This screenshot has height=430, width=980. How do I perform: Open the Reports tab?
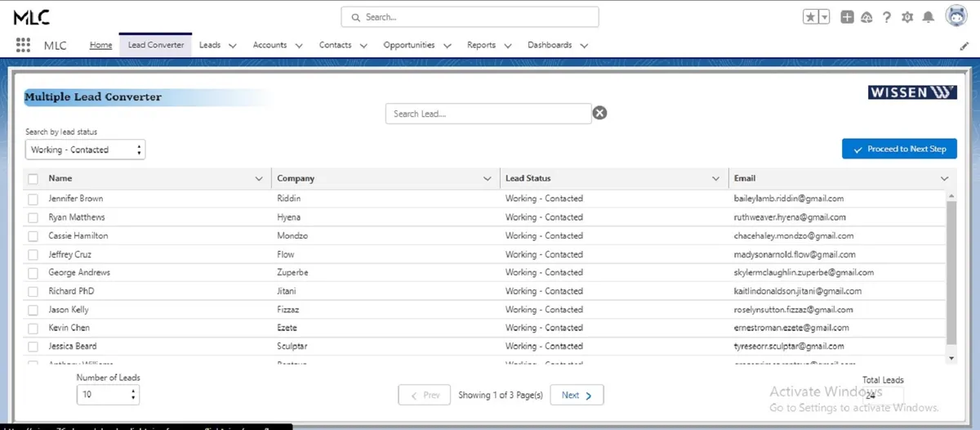[481, 45]
